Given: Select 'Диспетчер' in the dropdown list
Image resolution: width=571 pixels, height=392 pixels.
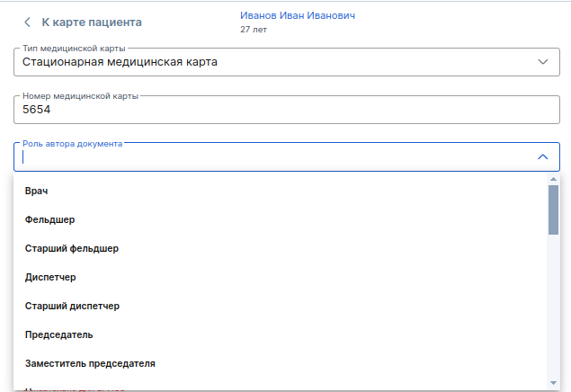Looking at the screenshot, I should point(50,277).
